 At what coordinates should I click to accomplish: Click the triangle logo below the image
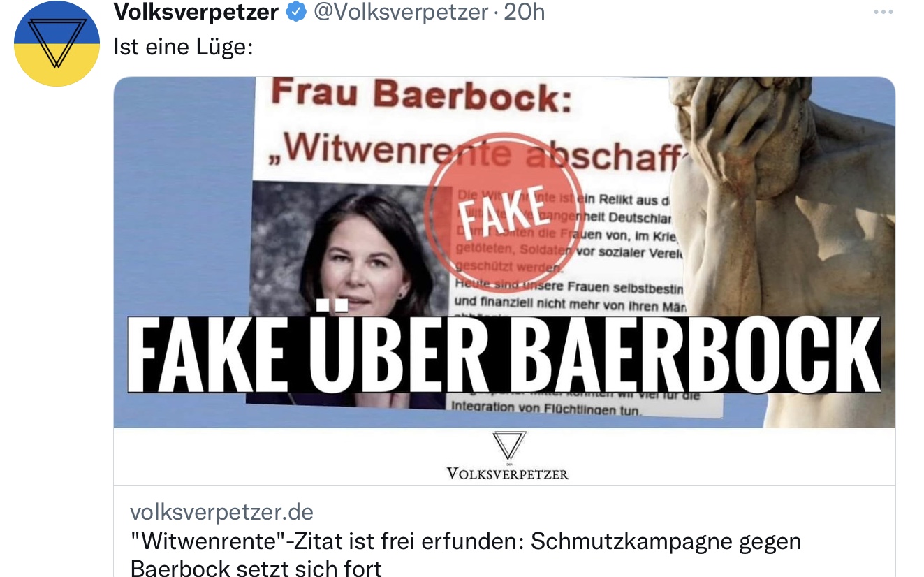(508, 446)
